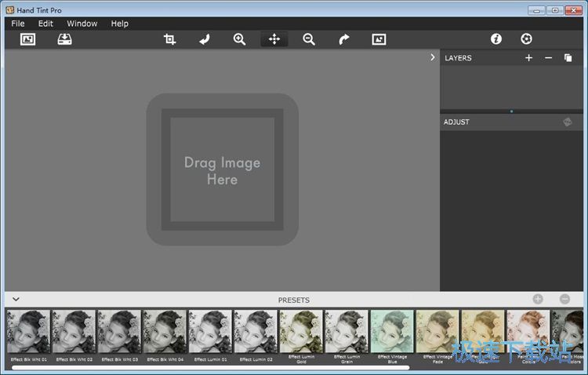Click the presets horizontal scrollbar
The width and height of the screenshot is (588, 375).
coord(210,368)
